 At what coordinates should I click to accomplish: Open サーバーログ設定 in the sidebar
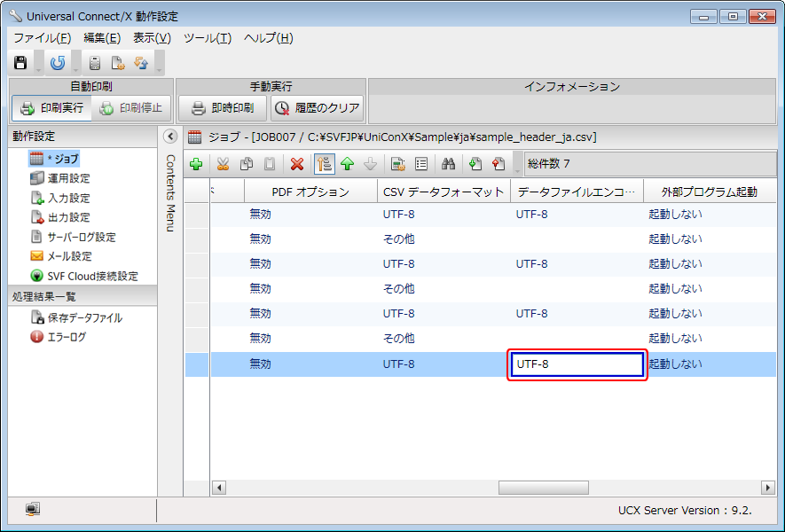click(x=73, y=237)
